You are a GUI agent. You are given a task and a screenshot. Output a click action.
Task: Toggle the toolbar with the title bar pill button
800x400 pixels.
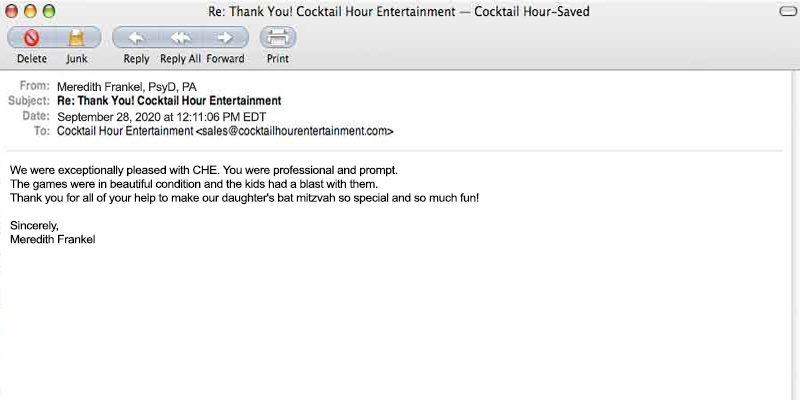click(785, 11)
